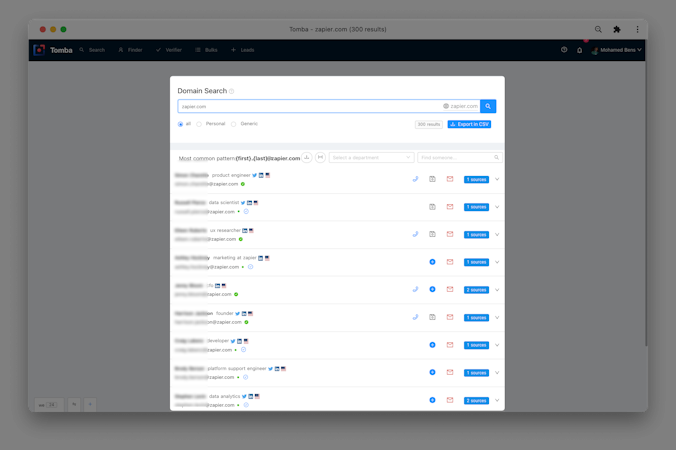The image size is (676, 450).
Task: Open "2 sources" badge for data analytics
Action: coord(476,400)
